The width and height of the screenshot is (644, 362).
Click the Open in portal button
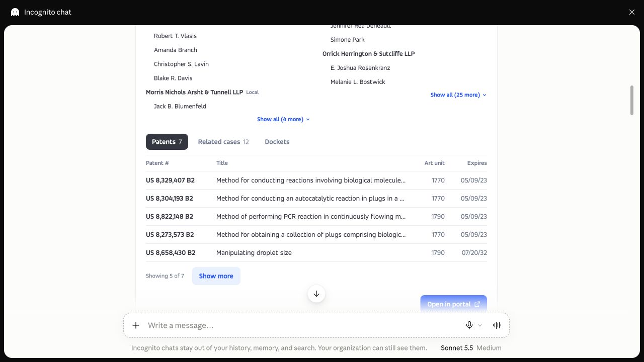point(454,304)
